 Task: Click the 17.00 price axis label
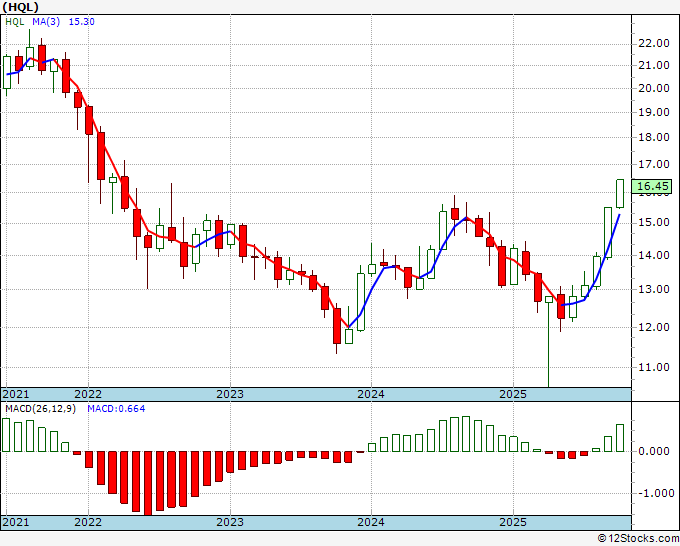(654, 164)
